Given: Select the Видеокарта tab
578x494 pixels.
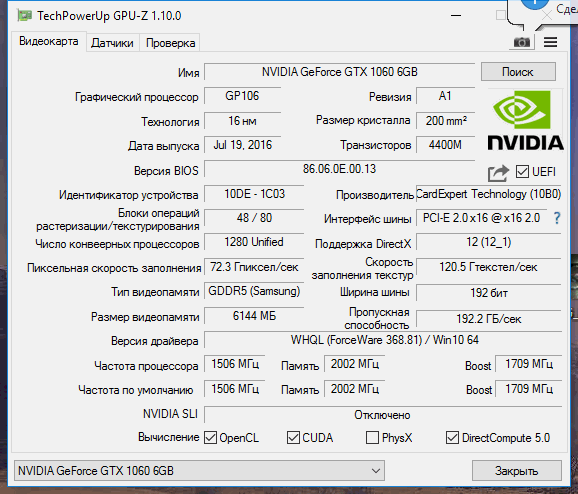Looking at the screenshot, I should [49, 41].
